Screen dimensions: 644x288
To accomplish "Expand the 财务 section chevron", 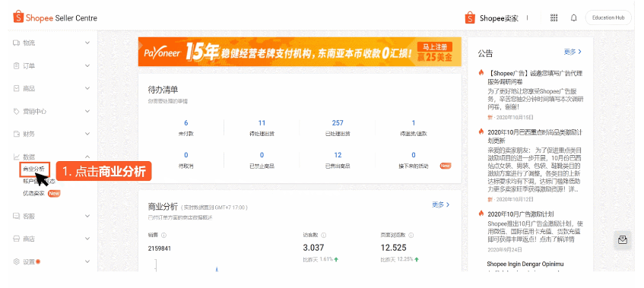I will click(87, 134).
